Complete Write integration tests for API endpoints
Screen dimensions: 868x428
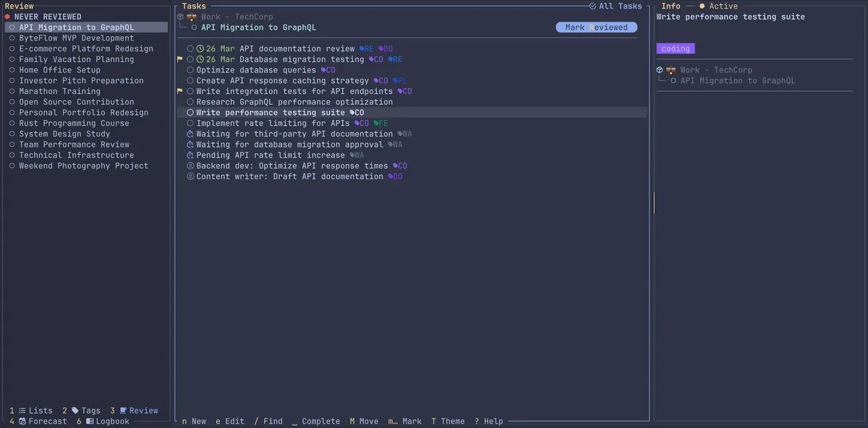click(x=190, y=91)
